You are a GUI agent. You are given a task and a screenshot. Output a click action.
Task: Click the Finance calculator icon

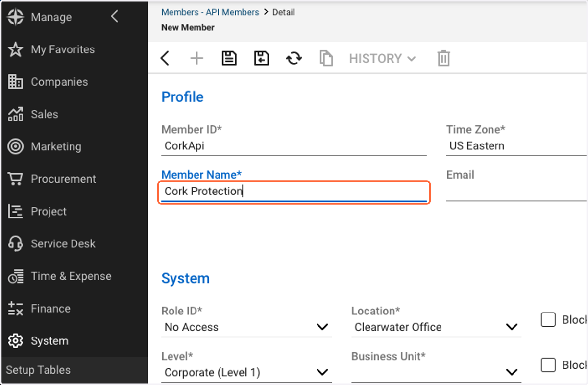[16, 309]
